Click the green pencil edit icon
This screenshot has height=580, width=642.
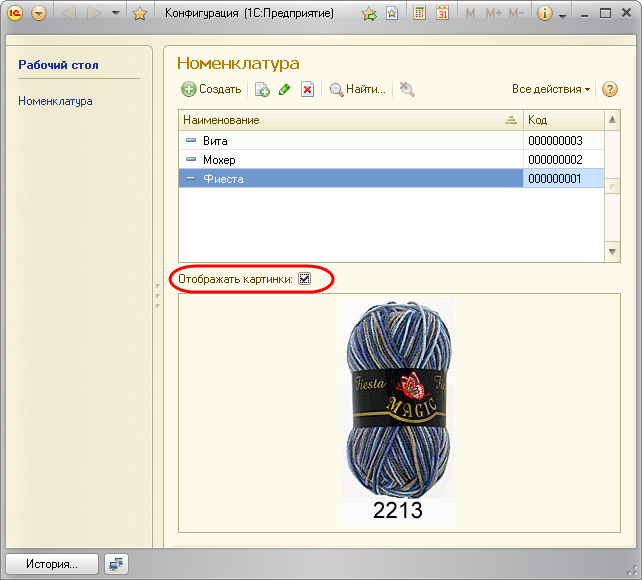(x=285, y=89)
